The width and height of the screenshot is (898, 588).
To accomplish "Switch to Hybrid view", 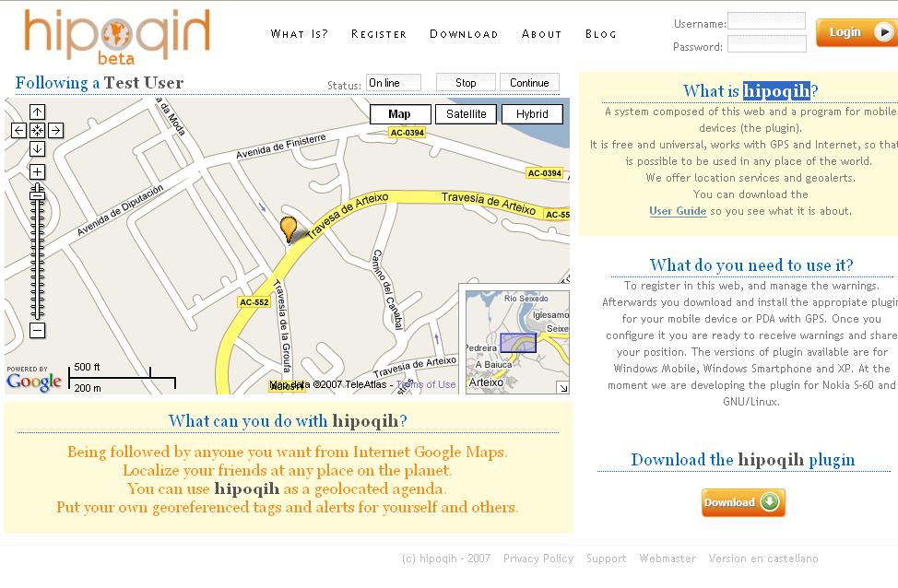I will (x=532, y=114).
